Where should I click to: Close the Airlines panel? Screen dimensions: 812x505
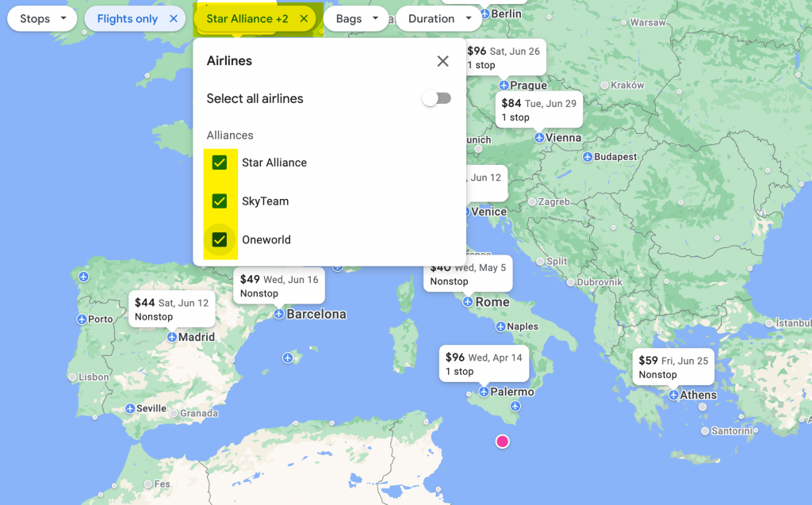point(442,61)
